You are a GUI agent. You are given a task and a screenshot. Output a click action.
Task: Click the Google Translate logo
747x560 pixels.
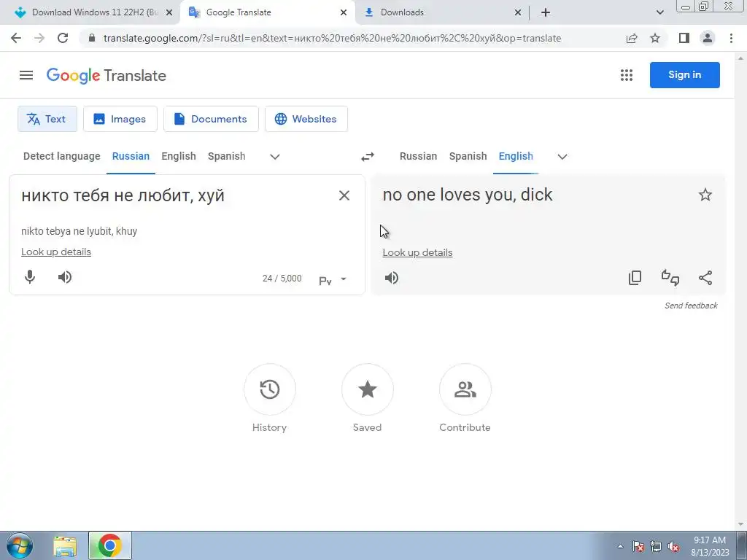pyautogui.click(x=107, y=75)
